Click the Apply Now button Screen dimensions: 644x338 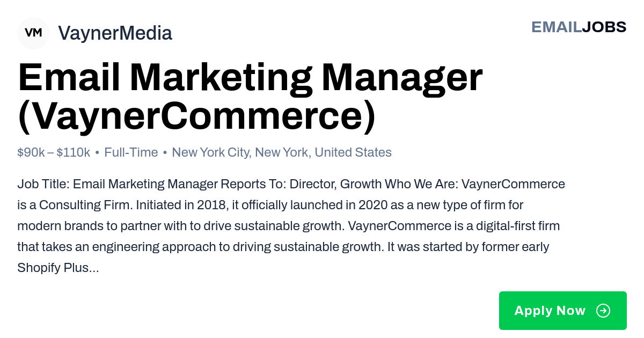tap(562, 311)
